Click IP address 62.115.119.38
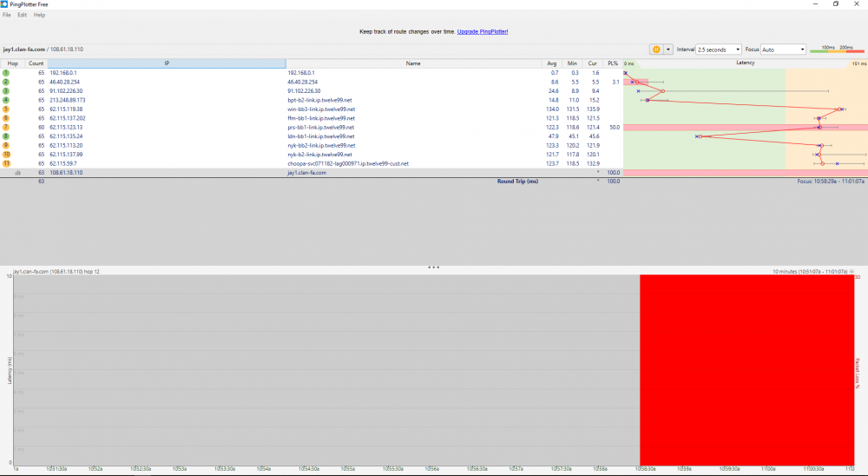This screenshot has width=868, height=476. (67, 109)
